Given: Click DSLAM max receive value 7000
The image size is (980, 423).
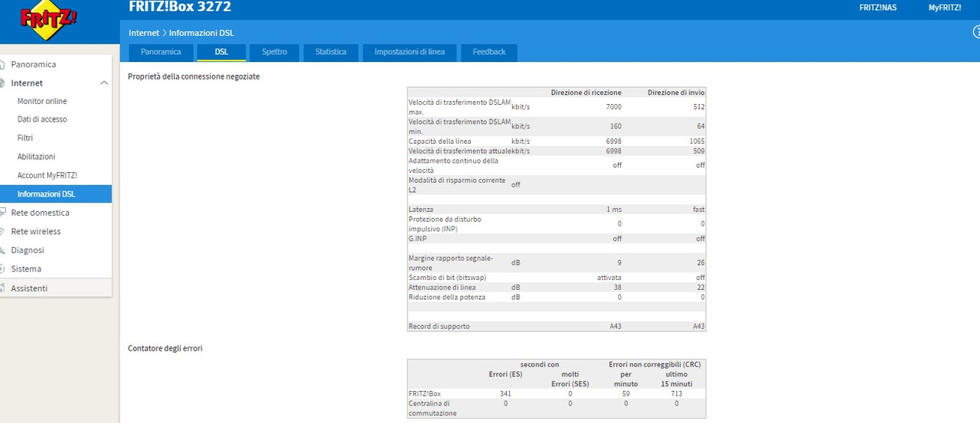Looking at the screenshot, I should (x=613, y=107).
